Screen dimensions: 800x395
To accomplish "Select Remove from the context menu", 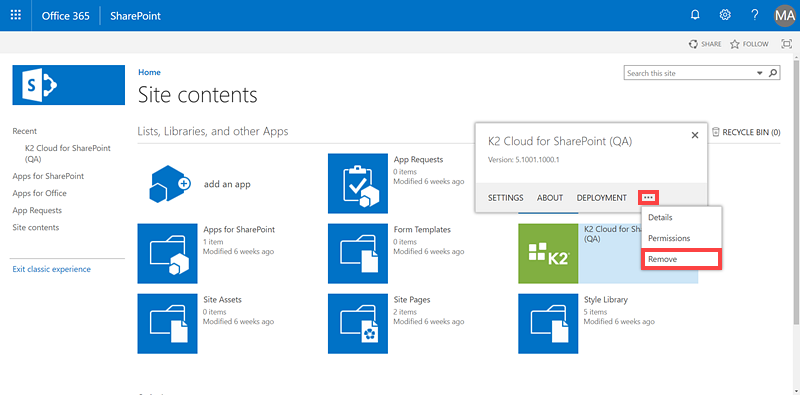I will (681, 259).
